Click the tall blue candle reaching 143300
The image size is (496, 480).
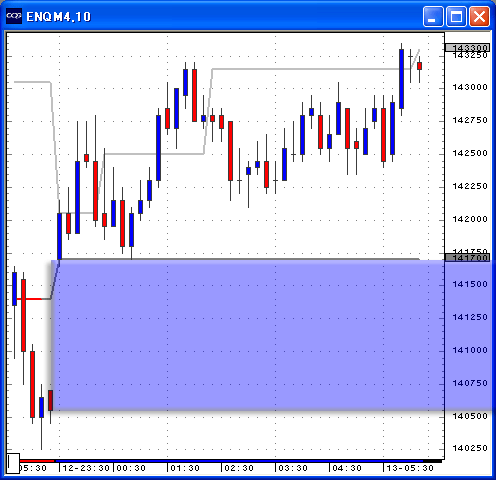[402, 79]
